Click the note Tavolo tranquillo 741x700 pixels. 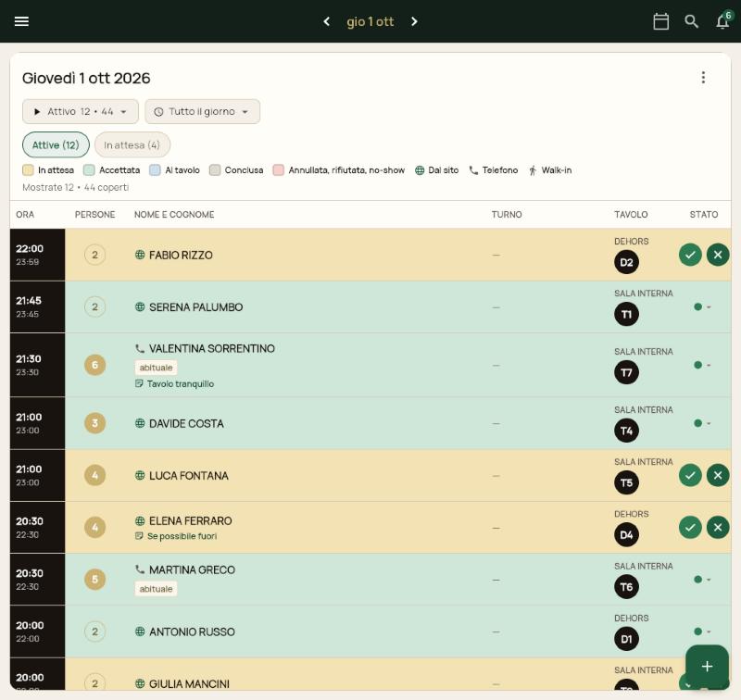[175, 384]
